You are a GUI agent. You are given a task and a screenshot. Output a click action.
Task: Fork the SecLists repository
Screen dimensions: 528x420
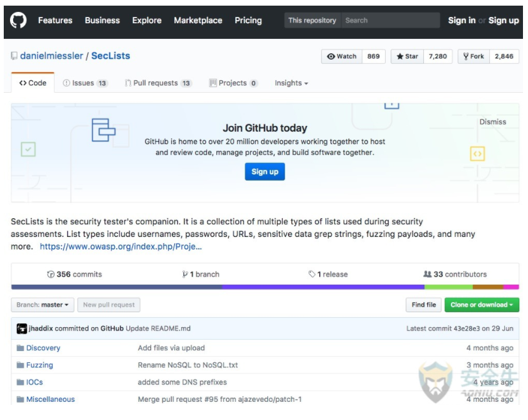(x=473, y=56)
